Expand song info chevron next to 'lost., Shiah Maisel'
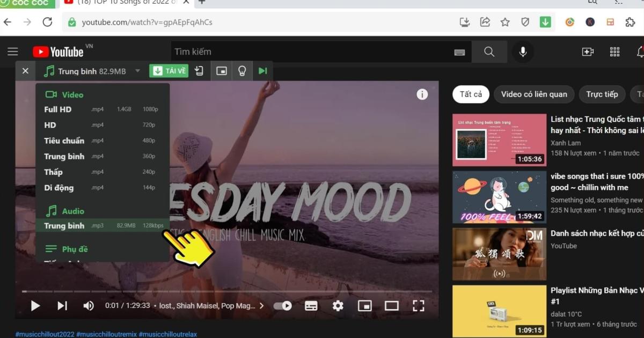The image size is (644, 338). pyautogui.click(x=261, y=305)
